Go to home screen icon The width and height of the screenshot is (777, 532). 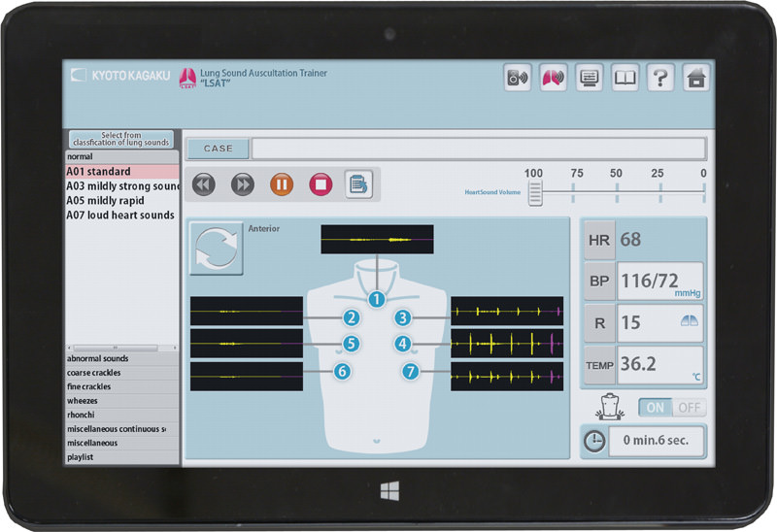tap(695, 79)
